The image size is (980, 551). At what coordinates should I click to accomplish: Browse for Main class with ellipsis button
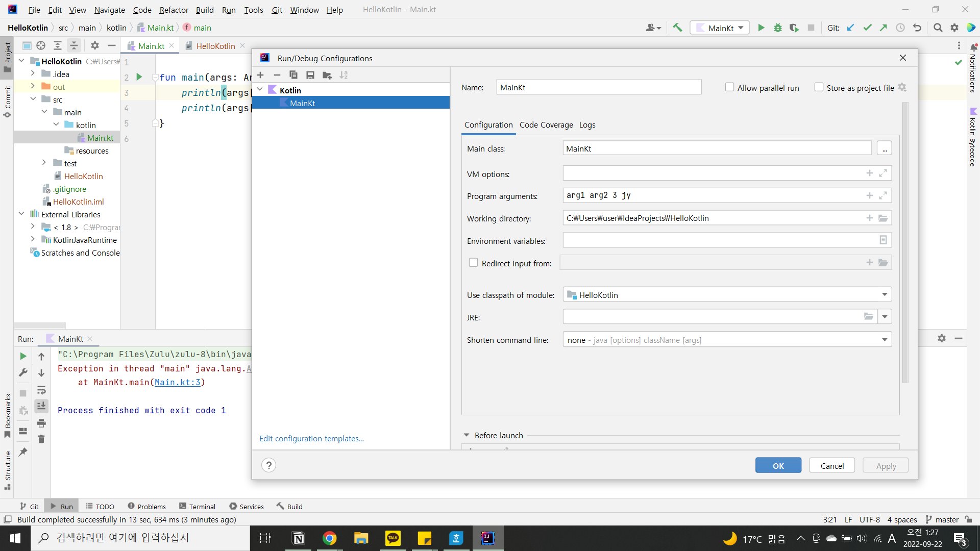pyautogui.click(x=884, y=148)
